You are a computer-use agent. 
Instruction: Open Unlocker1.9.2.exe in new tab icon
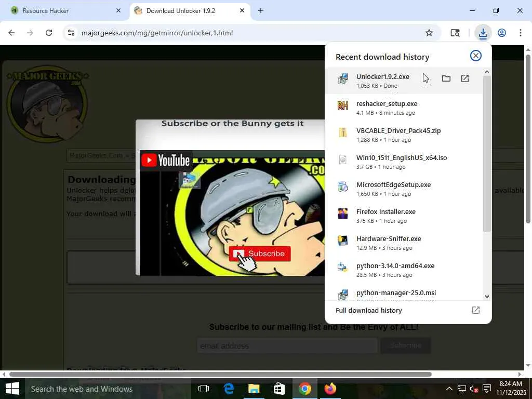point(465,79)
